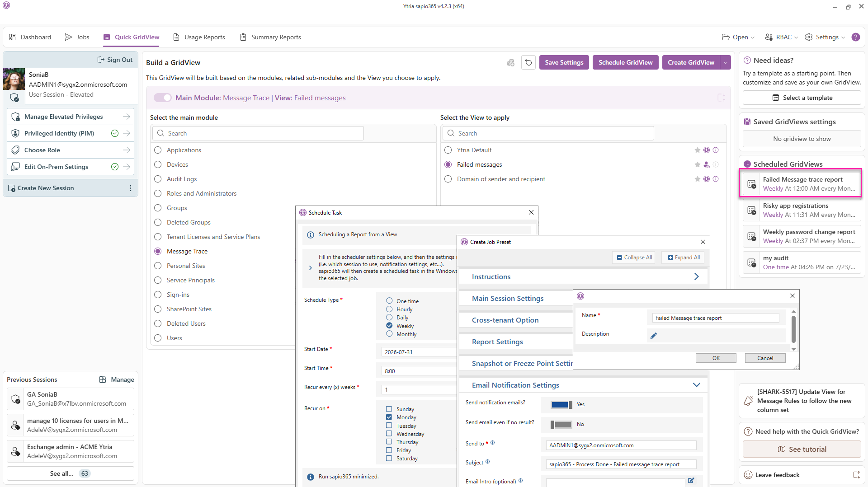Click the main module Search field

[x=258, y=133]
